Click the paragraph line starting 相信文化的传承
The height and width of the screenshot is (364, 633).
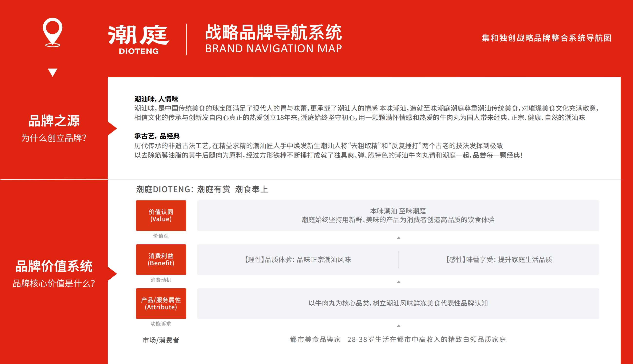point(360,118)
